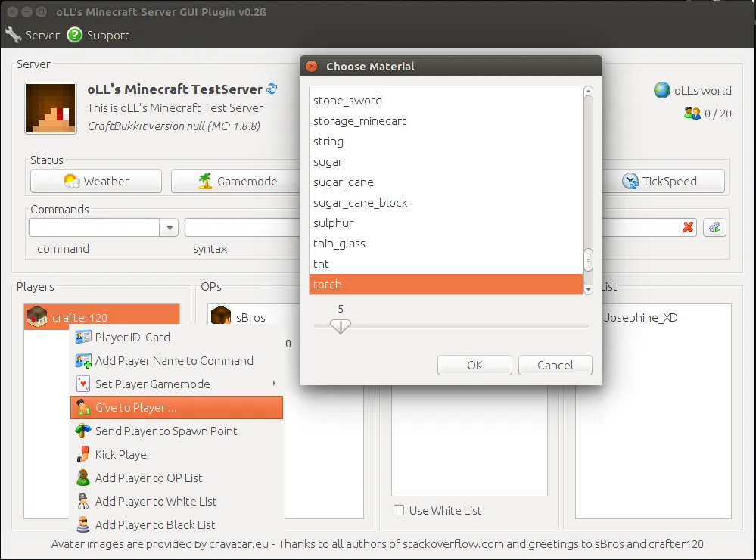Viewport: 756px width, 560px height.
Task: Click the Add Player to Black List icon
Action: (83, 524)
